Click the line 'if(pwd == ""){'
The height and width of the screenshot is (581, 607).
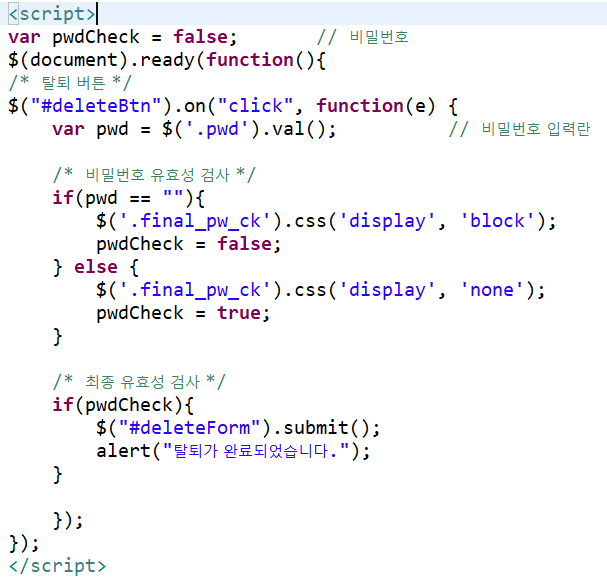click(x=129, y=198)
